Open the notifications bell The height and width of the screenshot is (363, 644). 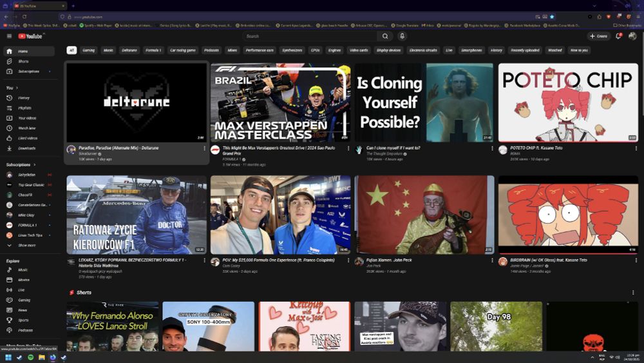(618, 36)
